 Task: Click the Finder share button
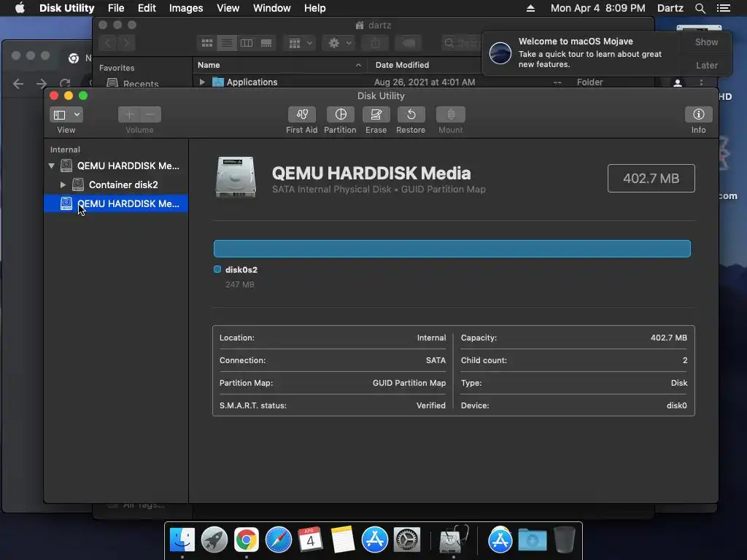coord(376,43)
